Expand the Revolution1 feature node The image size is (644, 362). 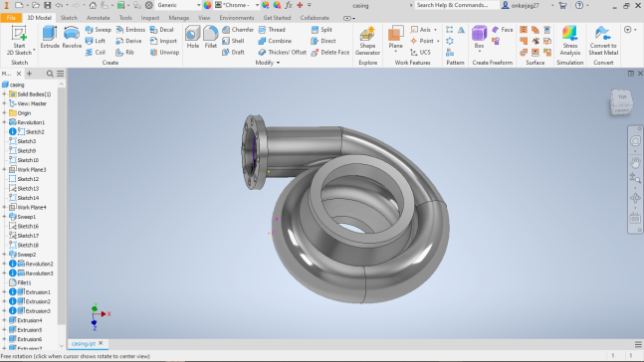(x=4, y=122)
